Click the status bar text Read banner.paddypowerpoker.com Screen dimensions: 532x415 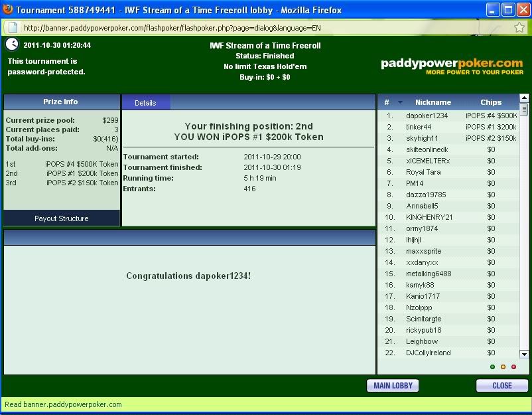[63, 404]
